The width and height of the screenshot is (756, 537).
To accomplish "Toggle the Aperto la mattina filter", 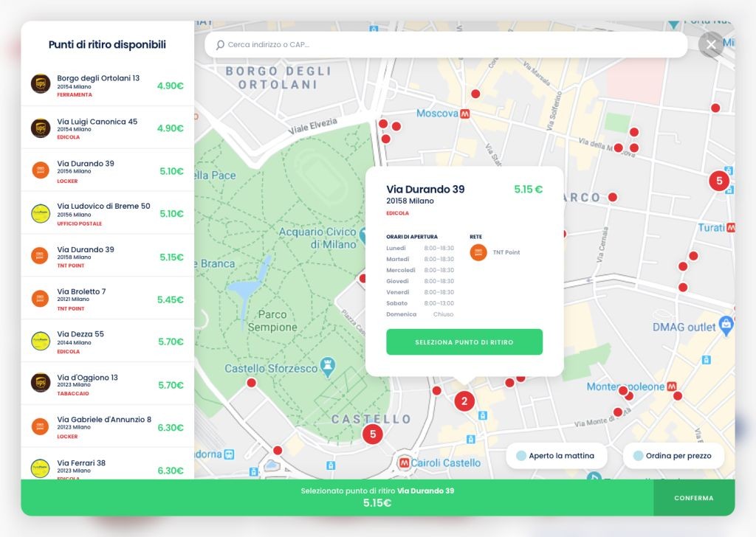I will pos(557,456).
